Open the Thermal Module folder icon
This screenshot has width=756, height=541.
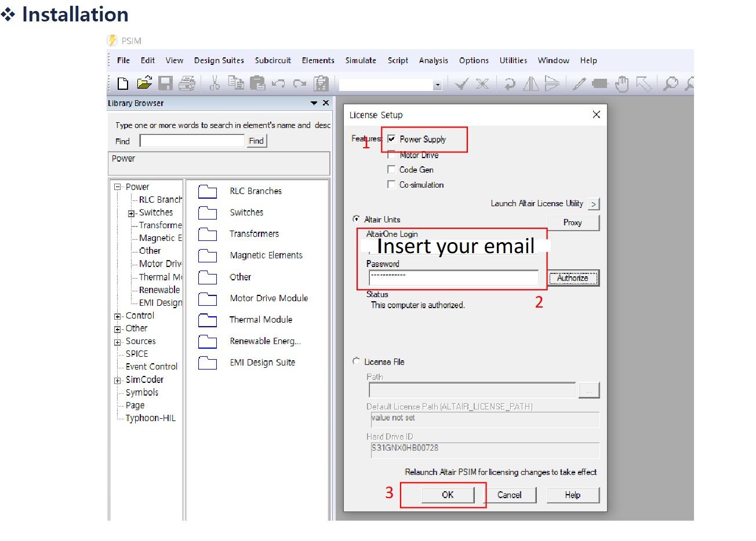[208, 320]
